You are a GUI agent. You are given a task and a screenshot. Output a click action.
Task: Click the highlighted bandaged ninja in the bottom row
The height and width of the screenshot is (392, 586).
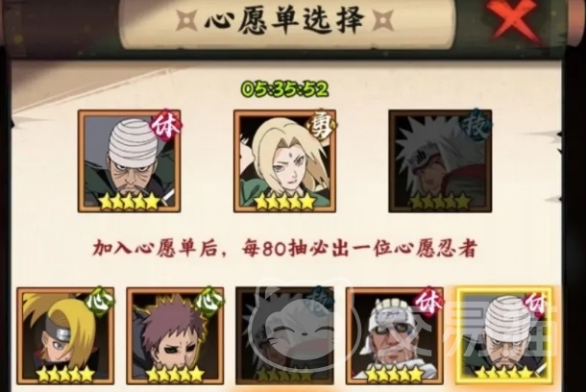(x=504, y=335)
